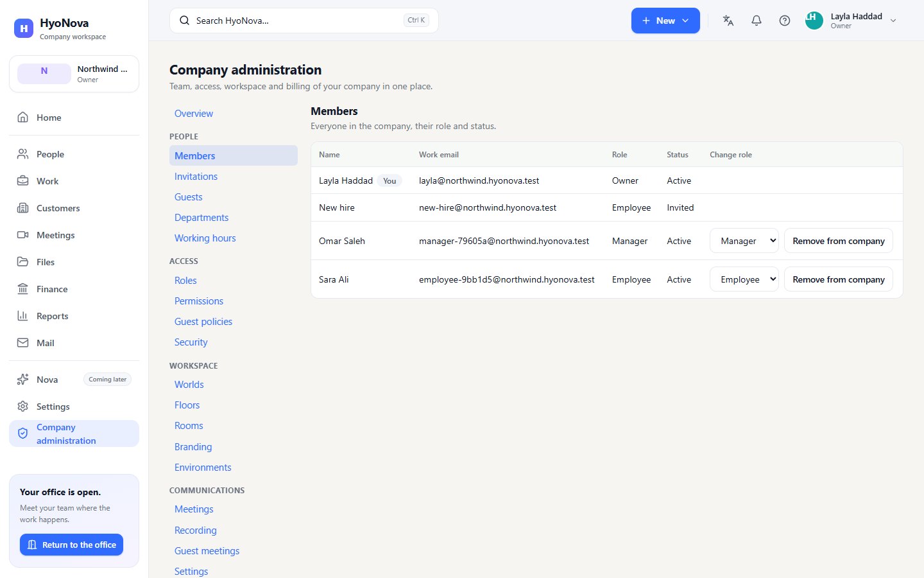
Task: Remove Sara Ali from company
Action: tap(839, 279)
